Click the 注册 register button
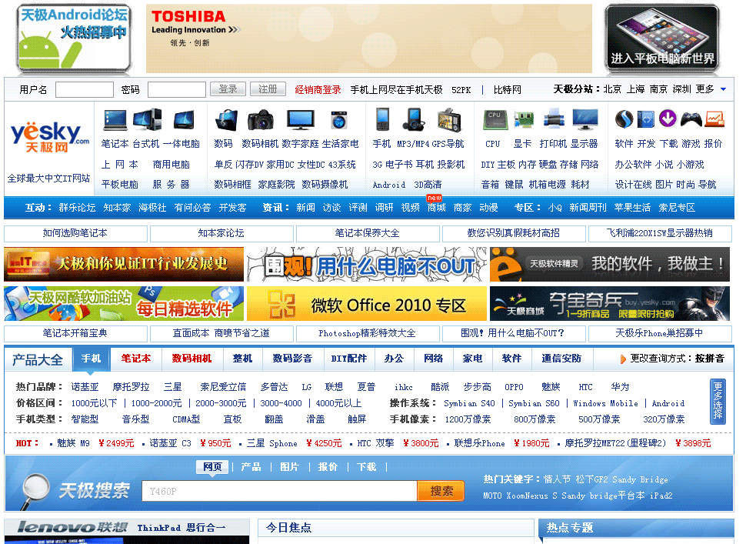The height and width of the screenshot is (544, 756). [268, 89]
